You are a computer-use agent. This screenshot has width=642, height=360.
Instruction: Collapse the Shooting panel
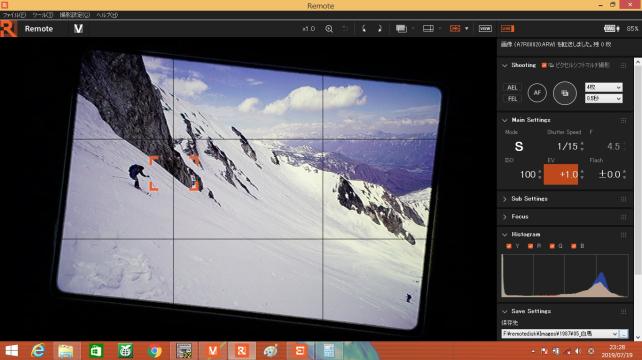(504, 66)
